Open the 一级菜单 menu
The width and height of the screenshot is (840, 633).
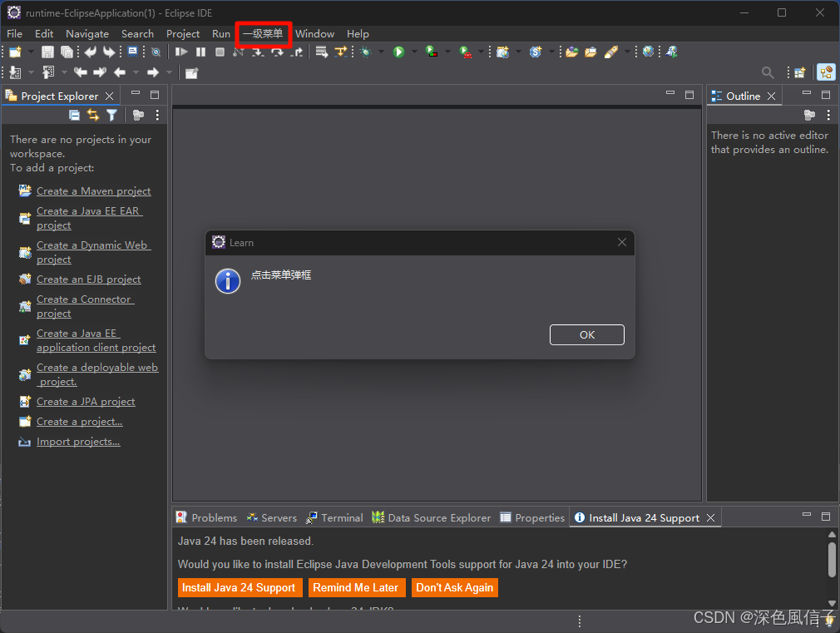263,34
